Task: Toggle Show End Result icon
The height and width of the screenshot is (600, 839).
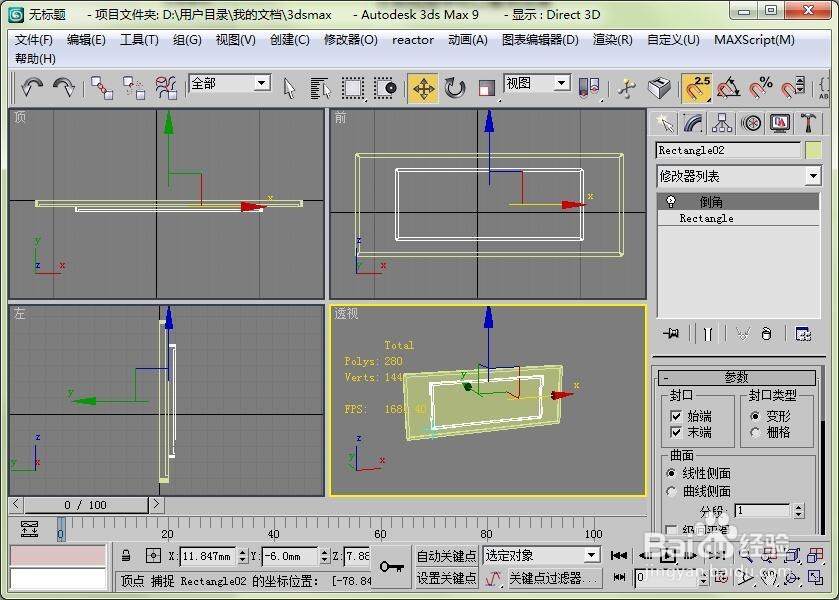Action: pyautogui.click(x=707, y=334)
